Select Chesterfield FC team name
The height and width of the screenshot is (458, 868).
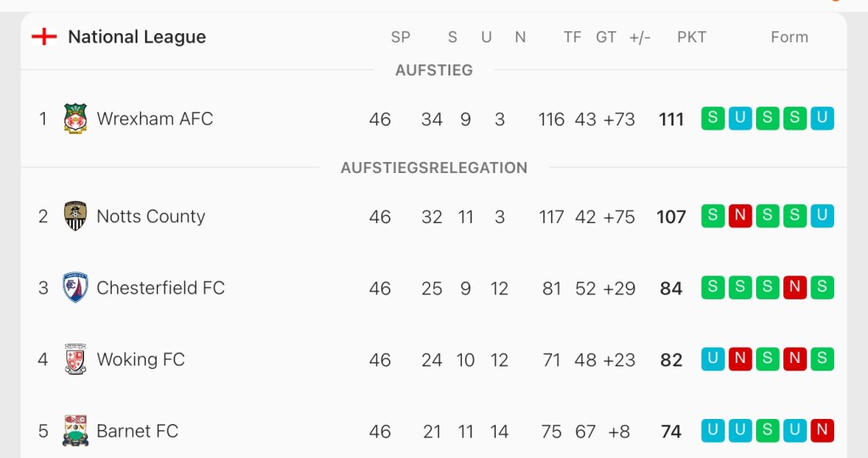pyautogui.click(x=161, y=288)
